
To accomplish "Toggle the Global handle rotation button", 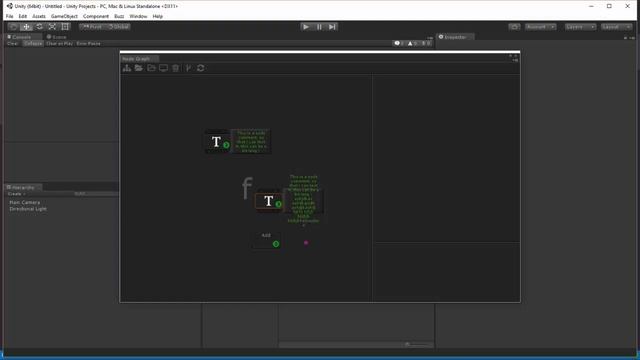I will click(118, 27).
